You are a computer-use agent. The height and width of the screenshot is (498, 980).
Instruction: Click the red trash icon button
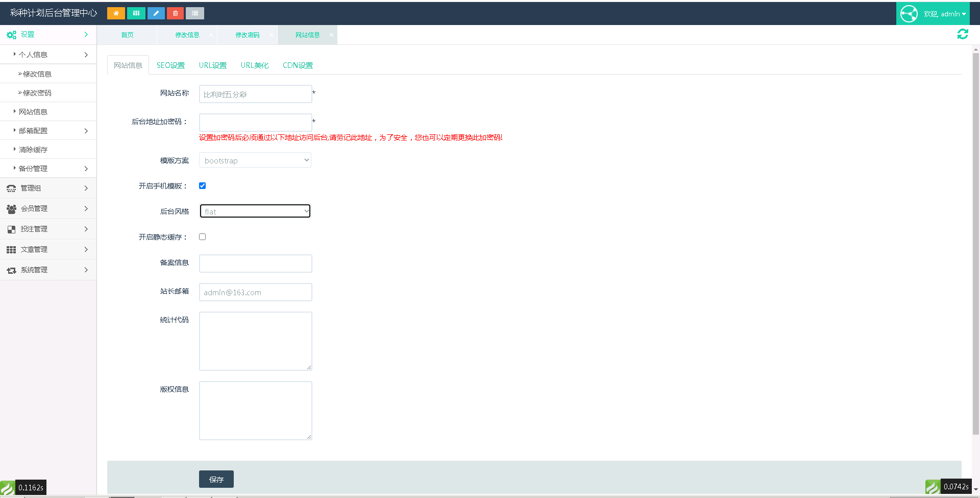[175, 13]
